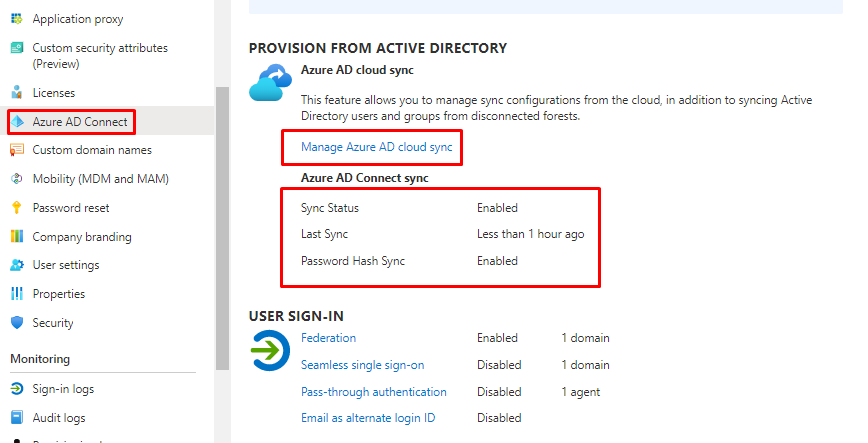The image size is (868, 443).
Task: Click the Custom security attributes icon
Action: point(16,48)
